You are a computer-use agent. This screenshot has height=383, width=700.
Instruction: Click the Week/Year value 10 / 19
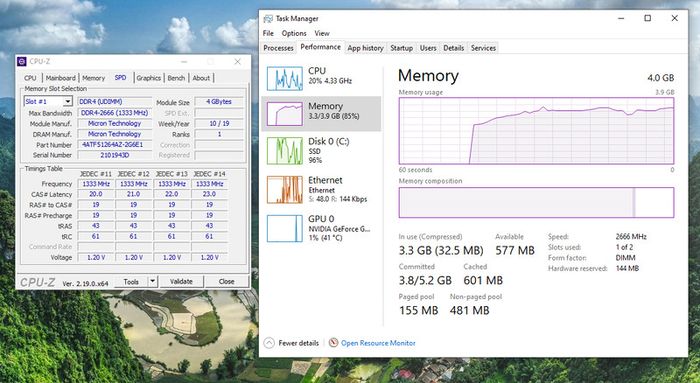click(x=219, y=123)
